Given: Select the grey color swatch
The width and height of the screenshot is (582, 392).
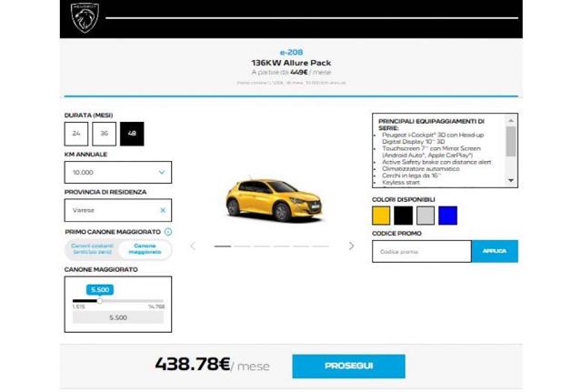Looking at the screenshot, I should click(426, 216).
